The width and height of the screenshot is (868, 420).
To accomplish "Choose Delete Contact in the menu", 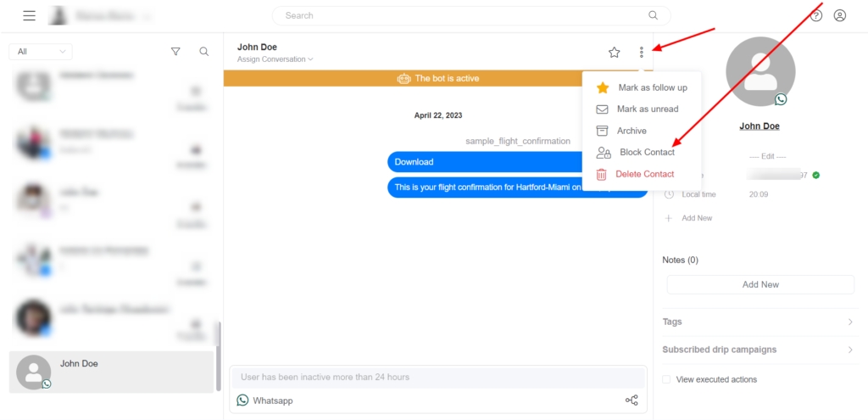I will (x=645, y=174).
